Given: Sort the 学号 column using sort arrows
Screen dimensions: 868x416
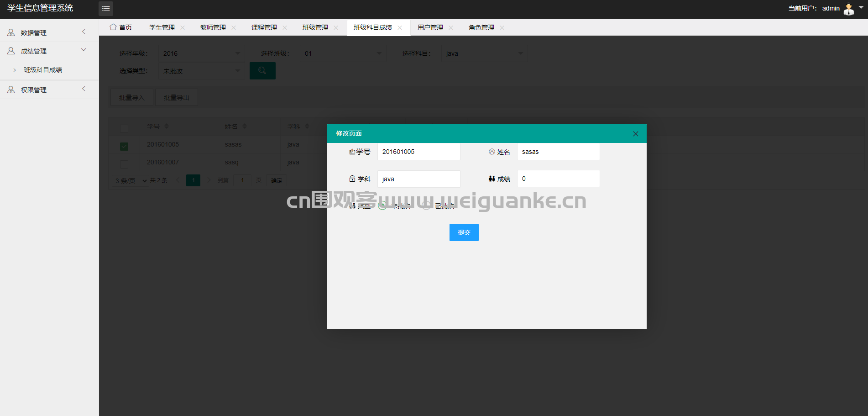Looking at the screenshot, I should [x=167, y=126].
